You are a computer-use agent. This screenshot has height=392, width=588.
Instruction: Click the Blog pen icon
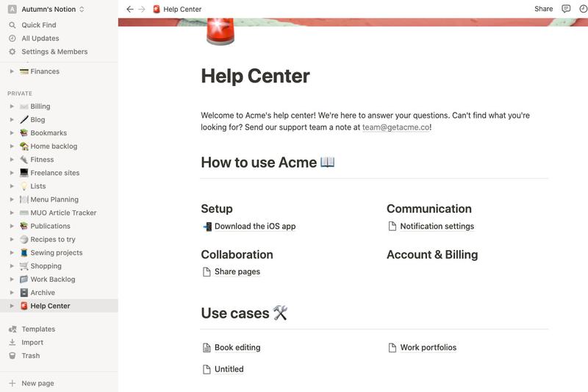click(x=24, y=120)
